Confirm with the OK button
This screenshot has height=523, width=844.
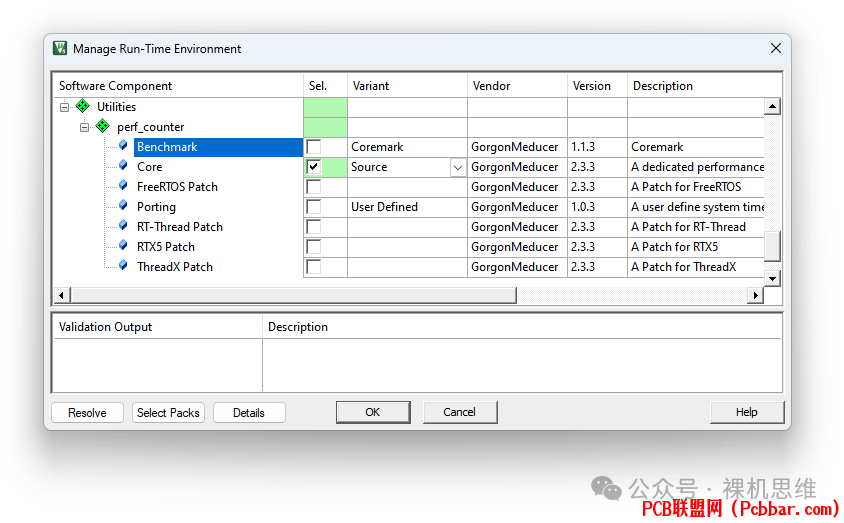pyautogui.click(x=373, y=412)
